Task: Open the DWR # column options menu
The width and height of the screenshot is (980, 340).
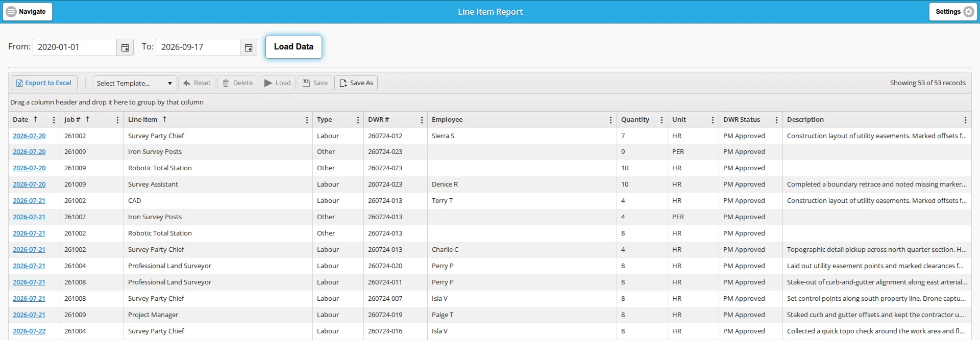Action: pos(422,120)
